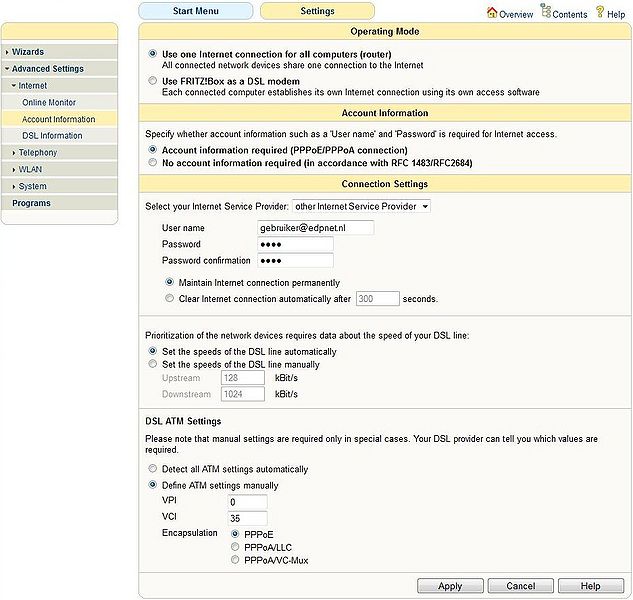Click the Apply button

[450, 586]
